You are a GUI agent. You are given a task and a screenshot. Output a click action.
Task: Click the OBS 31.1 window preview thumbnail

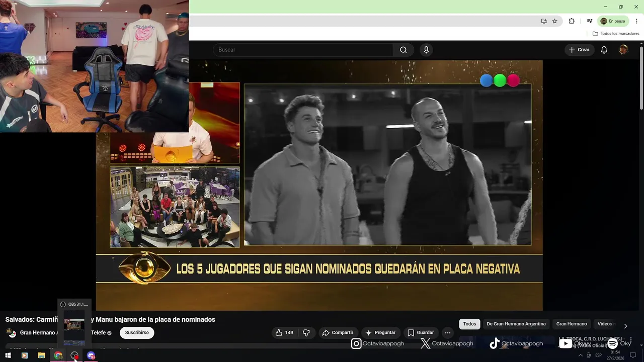pyautogui.click(x=74, y=327)
